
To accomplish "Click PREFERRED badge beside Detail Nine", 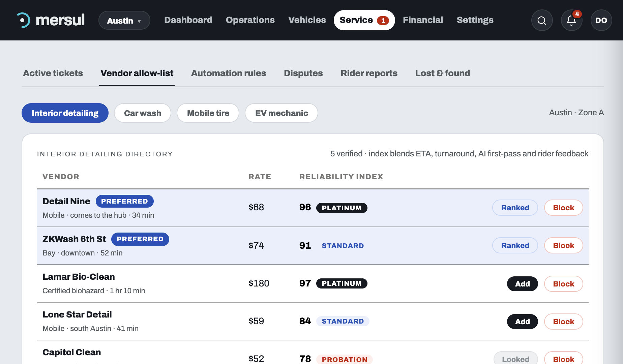I will coord(125,201).
